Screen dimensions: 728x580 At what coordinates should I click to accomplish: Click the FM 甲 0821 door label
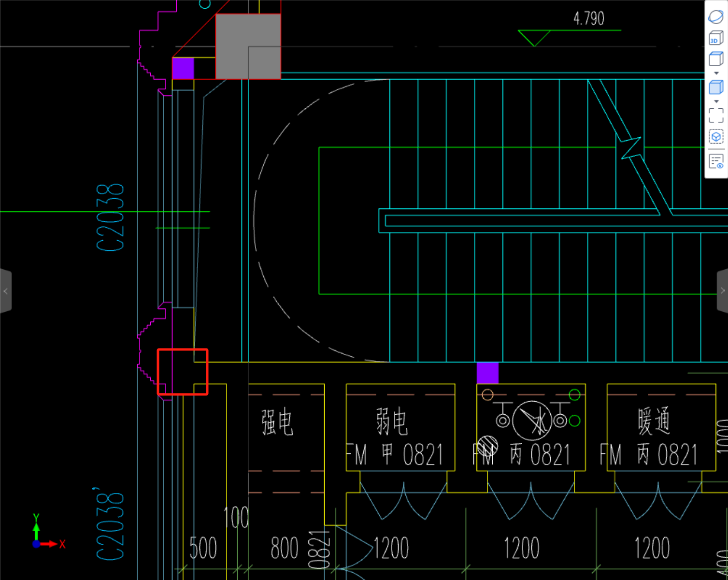click(x=394, y=455)
